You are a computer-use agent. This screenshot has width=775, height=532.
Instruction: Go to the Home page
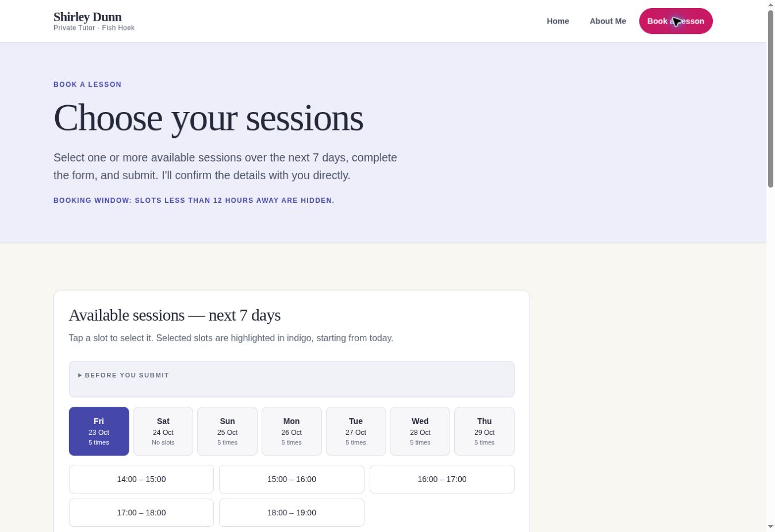[x=558, y=21]
